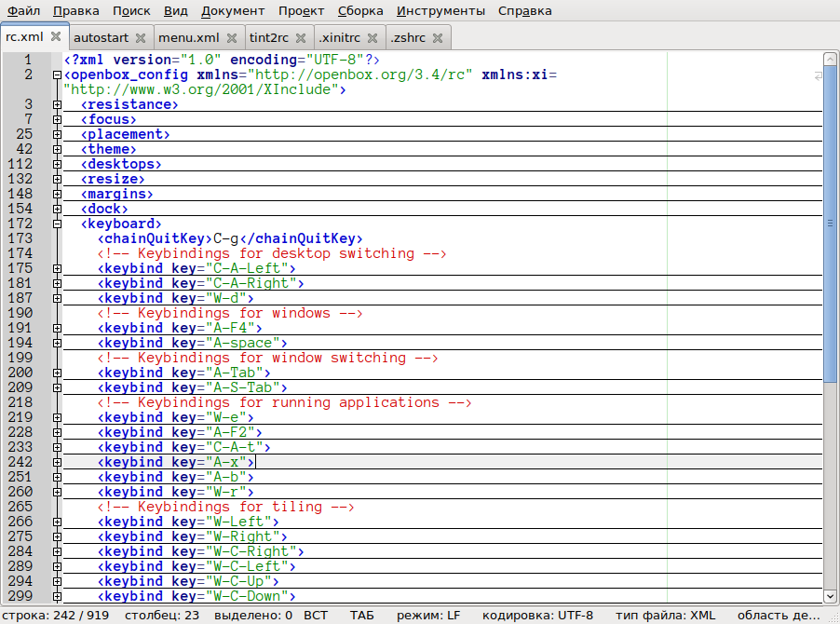Switch to the .zshrc tab
The image size is (840, 624).
click(x=408, y=38)
